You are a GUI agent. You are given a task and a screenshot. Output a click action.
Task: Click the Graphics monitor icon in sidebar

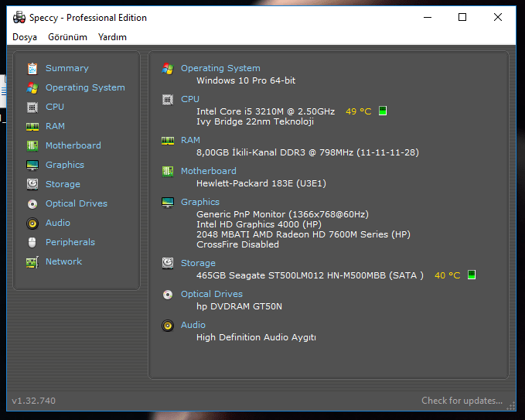(x=32, y=165)
